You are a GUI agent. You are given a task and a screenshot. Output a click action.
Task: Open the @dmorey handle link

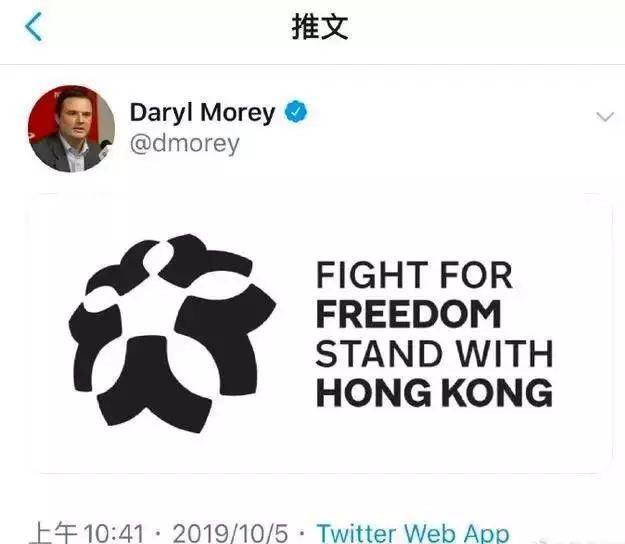click(185, 144)
